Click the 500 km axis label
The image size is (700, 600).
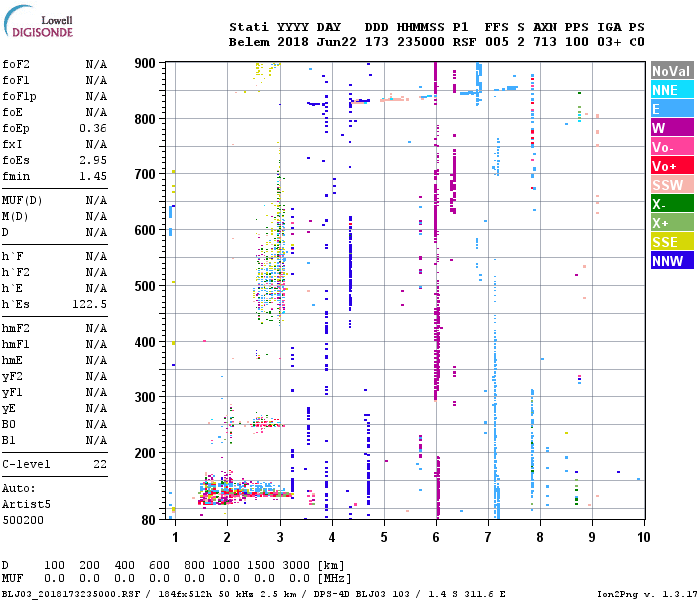pyautogui.click(x=145, y=286)
